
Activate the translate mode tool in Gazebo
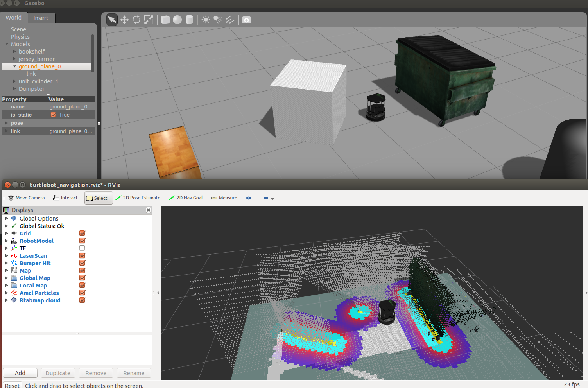click(x=124, y=20)
